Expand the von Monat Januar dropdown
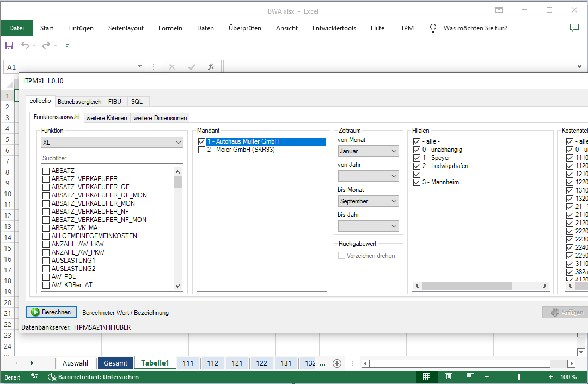This screenshot has width=588, height=384. coord(369,151)
